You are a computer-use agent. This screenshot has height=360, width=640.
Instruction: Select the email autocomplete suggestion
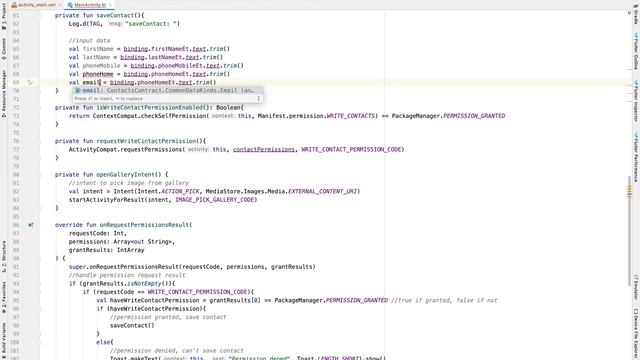point(168,91)
